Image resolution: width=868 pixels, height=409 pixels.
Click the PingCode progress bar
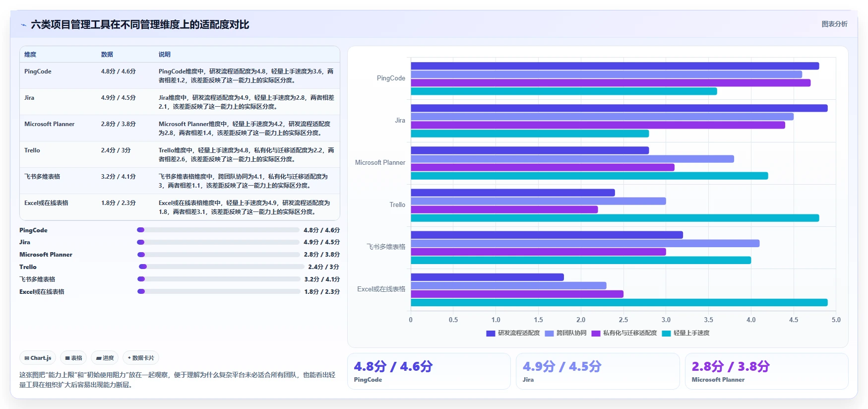218,230
